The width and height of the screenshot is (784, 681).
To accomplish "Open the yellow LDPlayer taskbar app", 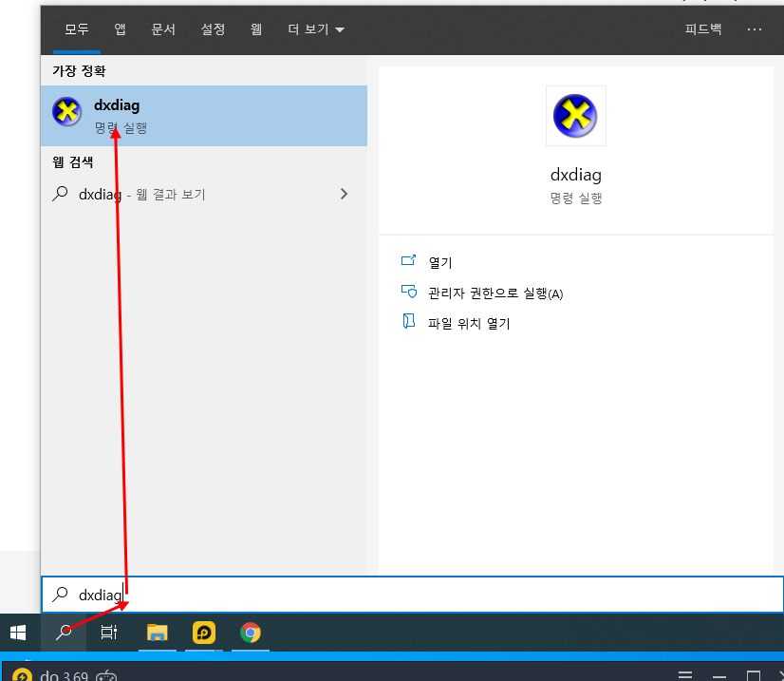I will (x=204, y=633).
